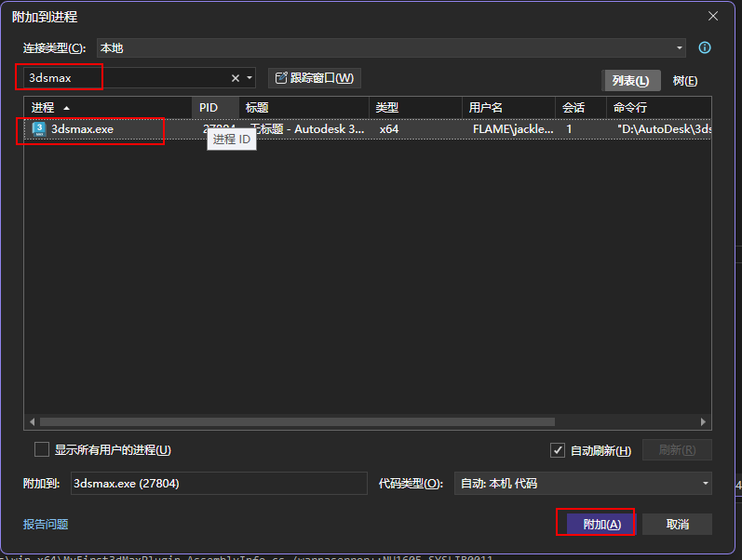
Task: Click the x64 type cell
Action: pyautogui.click(x=389, y=129)
